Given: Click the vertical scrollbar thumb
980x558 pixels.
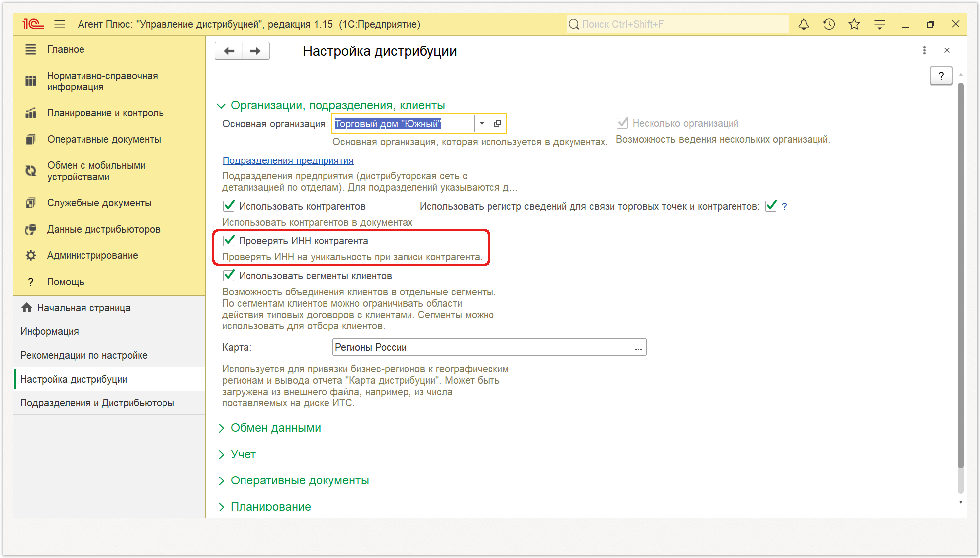Looking at the screenshot, I should [960, 276].
